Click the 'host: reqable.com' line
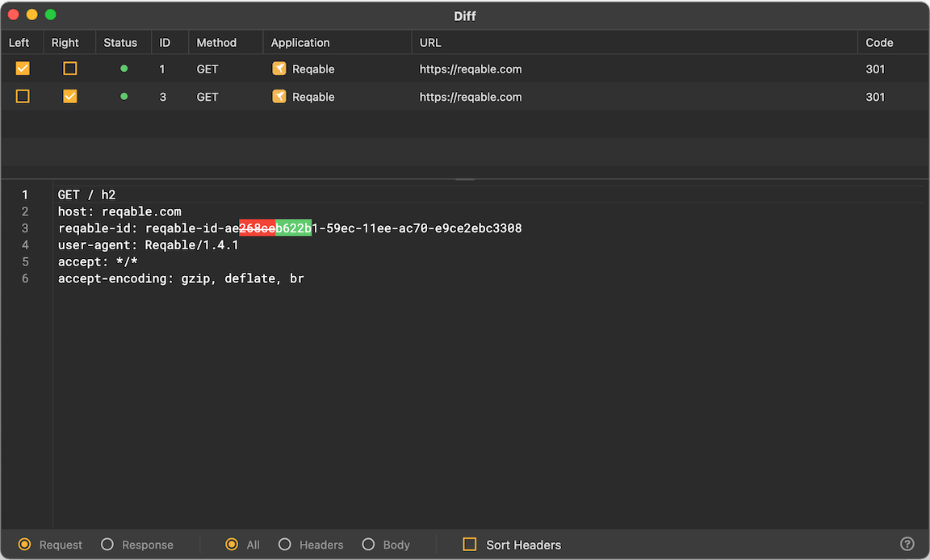The image size is (930, 560). [x=119, y=211]
